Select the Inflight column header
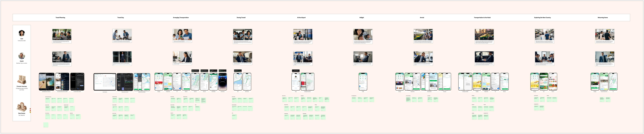Image resolution: width=644 pixels, height=134 pixels. [x=361, y=18]
